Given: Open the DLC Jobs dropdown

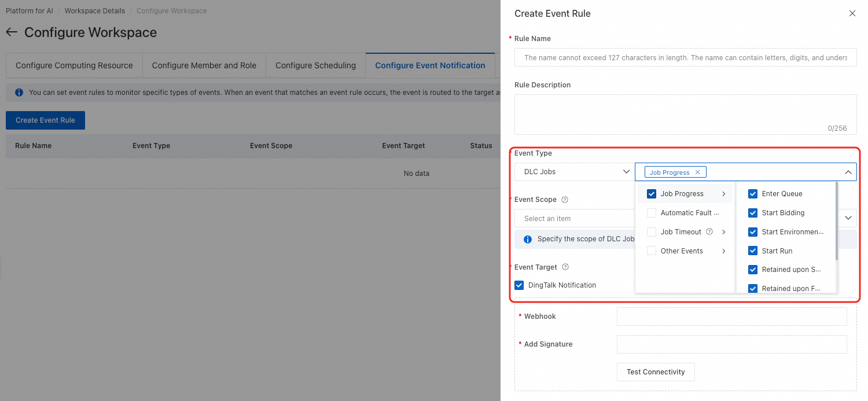Looking at the screenshot, I should coord(574,172).
